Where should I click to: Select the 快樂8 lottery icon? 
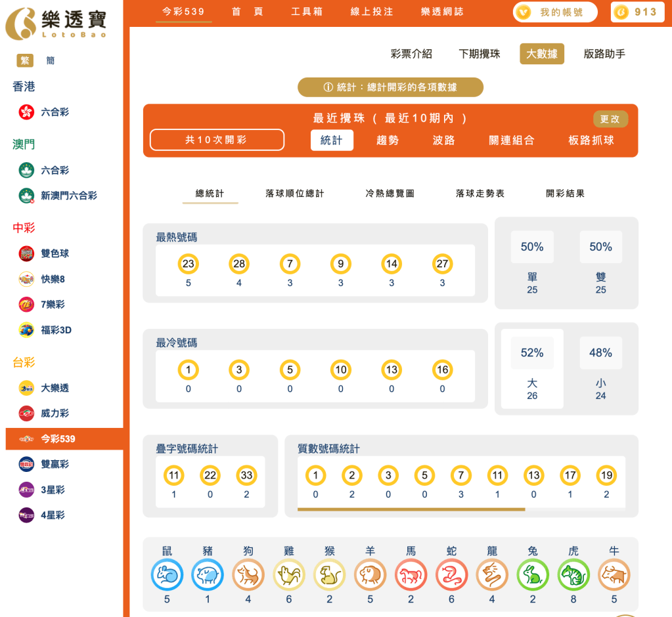[25, 279]
